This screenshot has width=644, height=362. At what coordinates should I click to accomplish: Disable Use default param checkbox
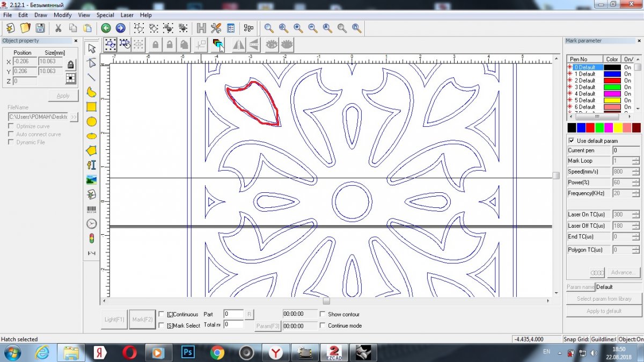[x=572, y=141]
